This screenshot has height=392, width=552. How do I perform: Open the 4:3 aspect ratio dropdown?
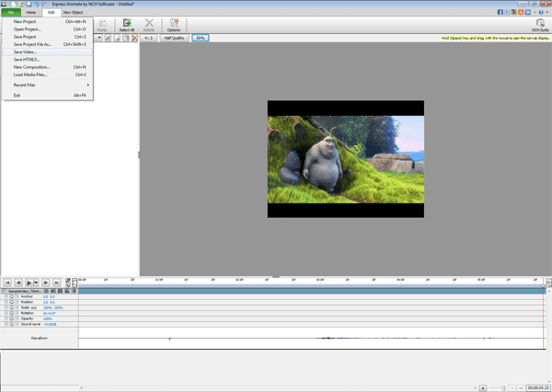[148, 38]
